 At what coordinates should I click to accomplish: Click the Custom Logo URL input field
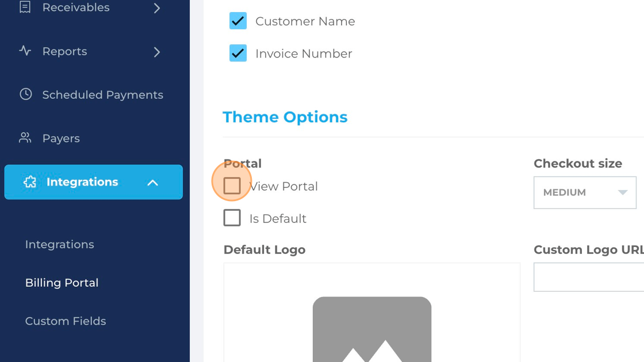click(x=589, y=278)
